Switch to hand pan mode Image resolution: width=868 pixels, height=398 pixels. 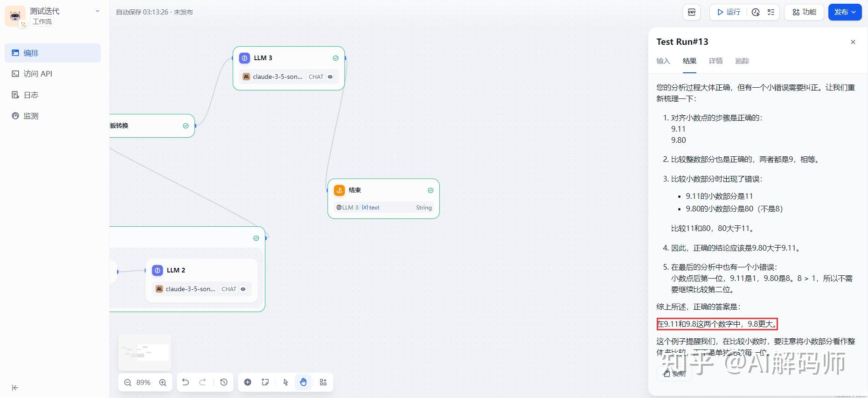(x=303, y=382)
